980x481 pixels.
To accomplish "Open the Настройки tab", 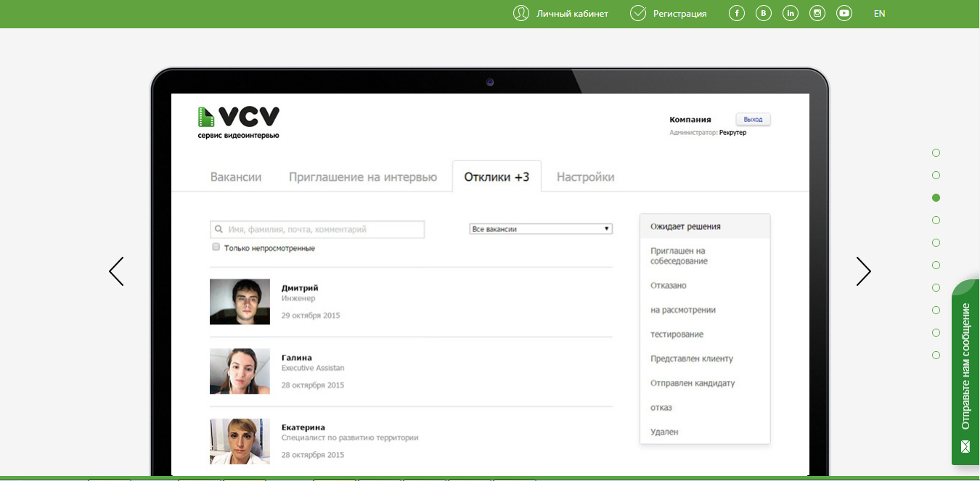I will tap(585, 176).
